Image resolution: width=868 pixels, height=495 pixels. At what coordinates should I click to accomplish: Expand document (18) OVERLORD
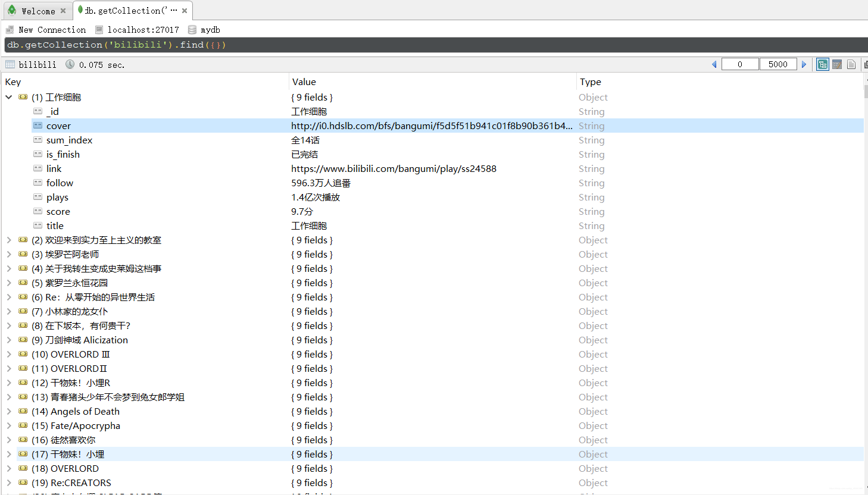[x=9, y=468]
